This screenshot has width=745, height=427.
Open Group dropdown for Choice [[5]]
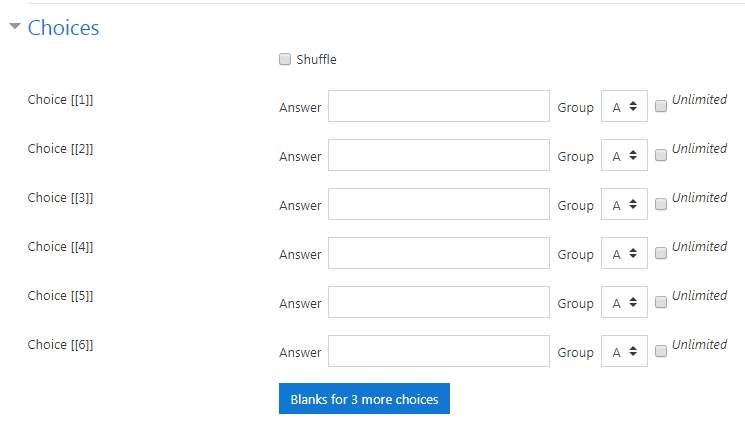(x=624, y=302)
